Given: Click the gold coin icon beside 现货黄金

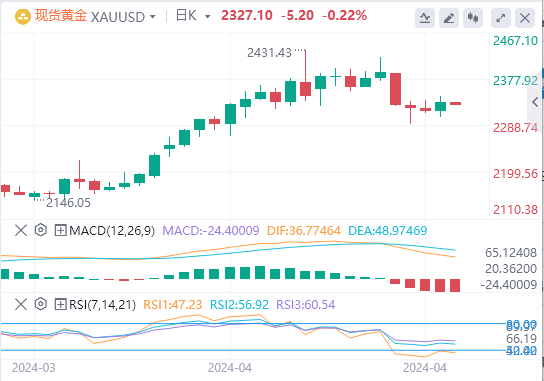Looking at the screenshot, I should (x=23, y=17).
